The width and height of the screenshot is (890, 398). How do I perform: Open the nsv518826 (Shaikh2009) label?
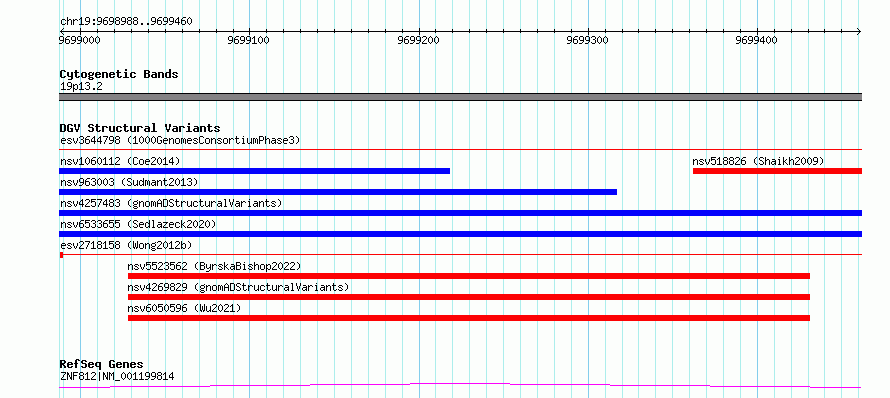(758, 161)
